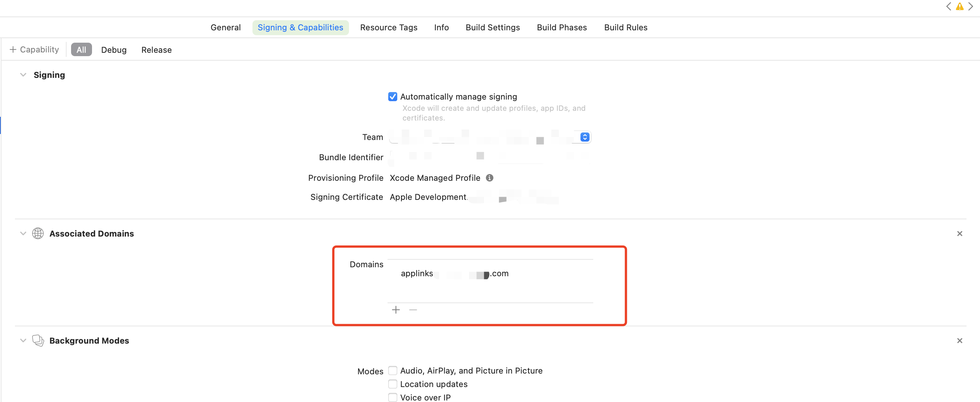
Task: Remove the Associated Domains capability
Action: pos(960,233)
